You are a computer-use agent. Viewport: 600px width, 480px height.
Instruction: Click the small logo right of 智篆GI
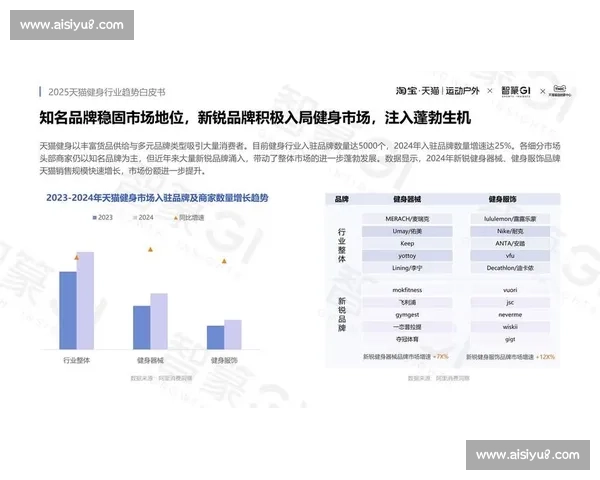point(559,91)
